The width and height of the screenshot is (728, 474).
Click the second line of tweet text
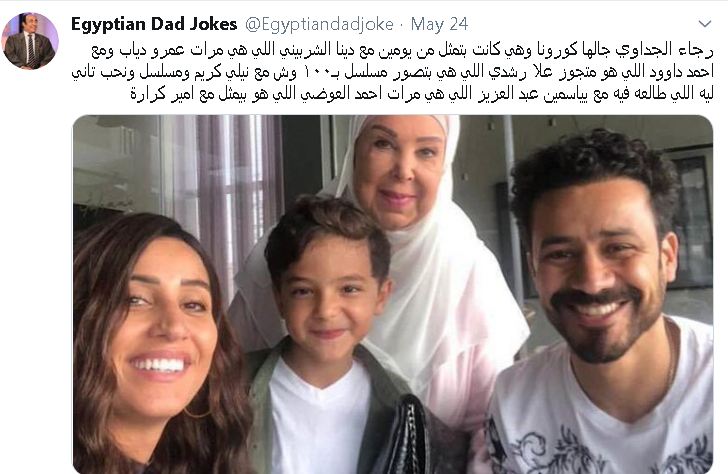coord(392,72)
